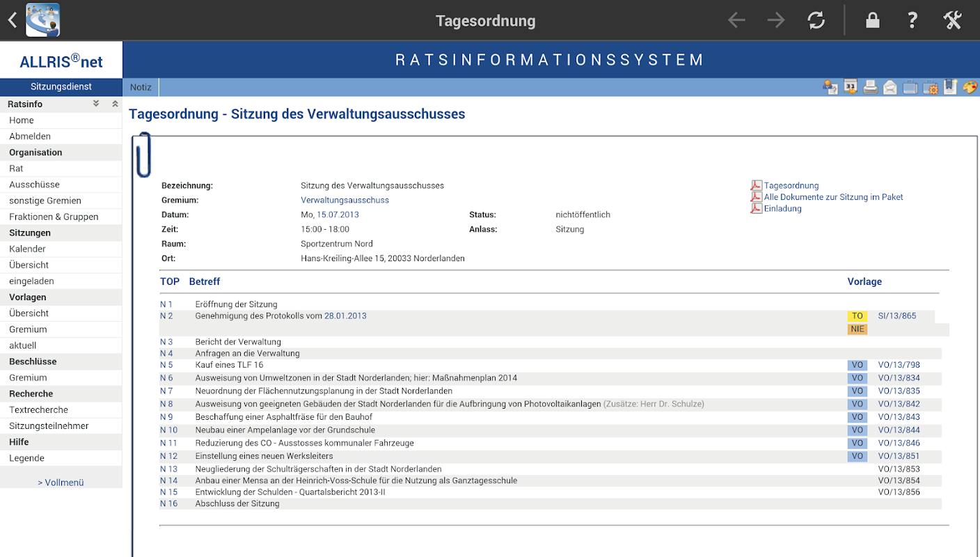Click the briefcase with gear icon
The width and height of the screenshot is (980, 557).
[x=931, y=87]
